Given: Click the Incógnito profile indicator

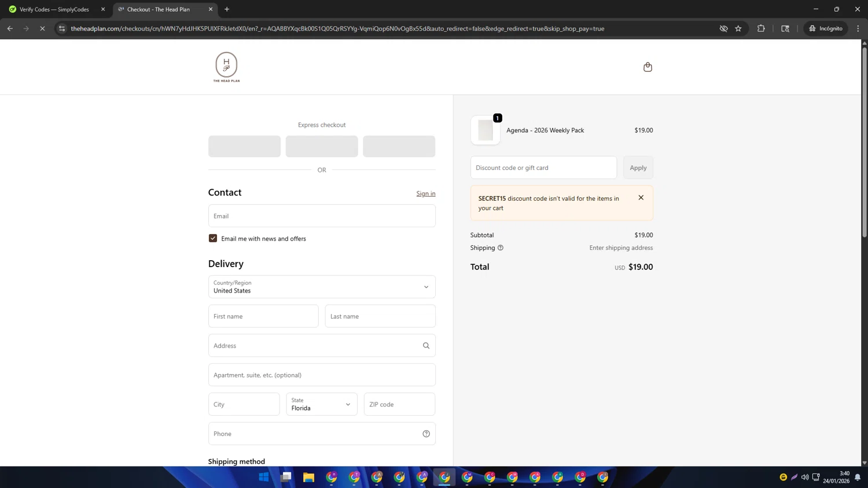Looking at the screenshot, I should tap(826, 28).
